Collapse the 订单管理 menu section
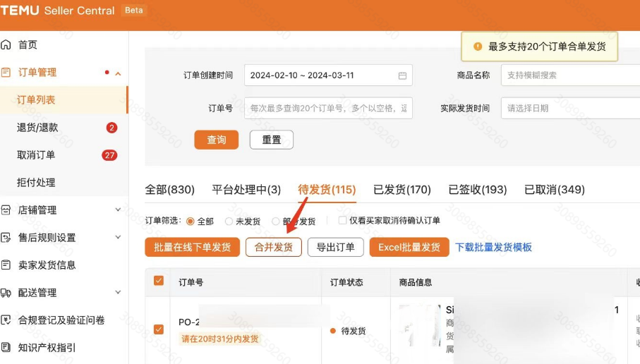640x364 pixels. 118,73
